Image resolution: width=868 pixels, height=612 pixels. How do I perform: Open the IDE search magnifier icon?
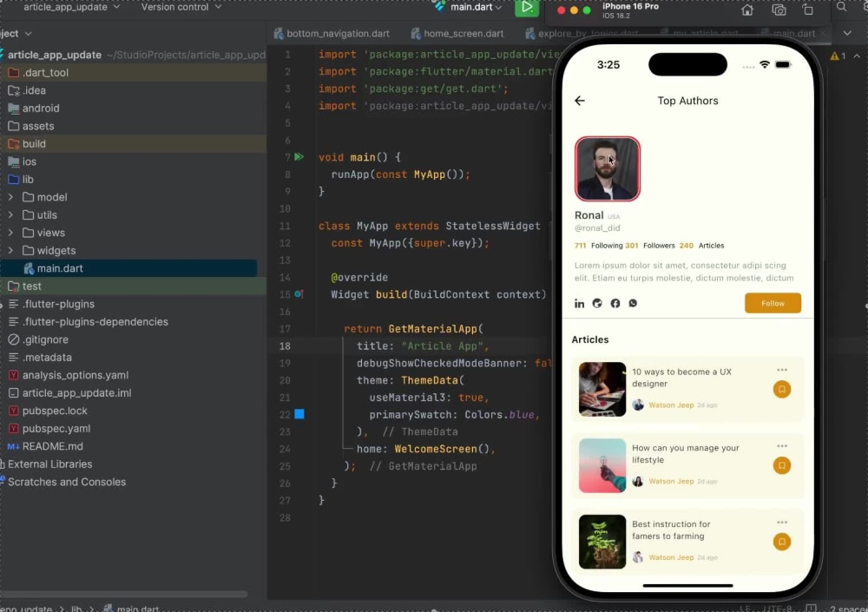(841, 7)
